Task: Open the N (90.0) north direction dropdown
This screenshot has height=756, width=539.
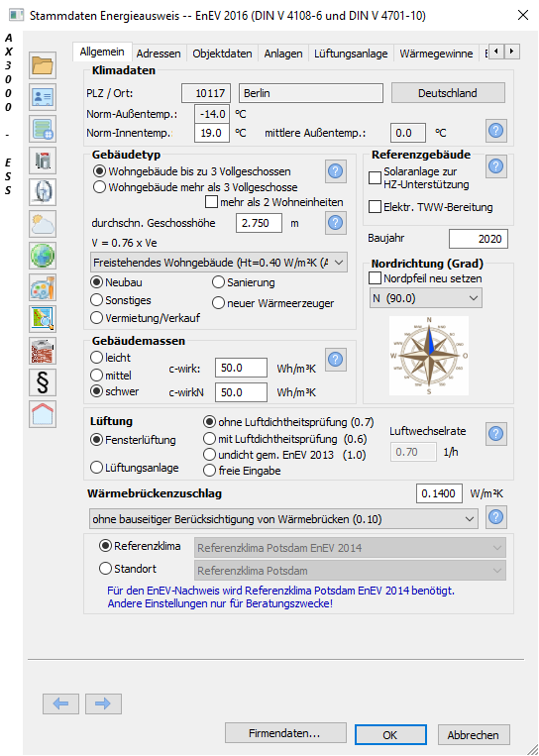Action: pyautogui.click(x=425, y=298)
